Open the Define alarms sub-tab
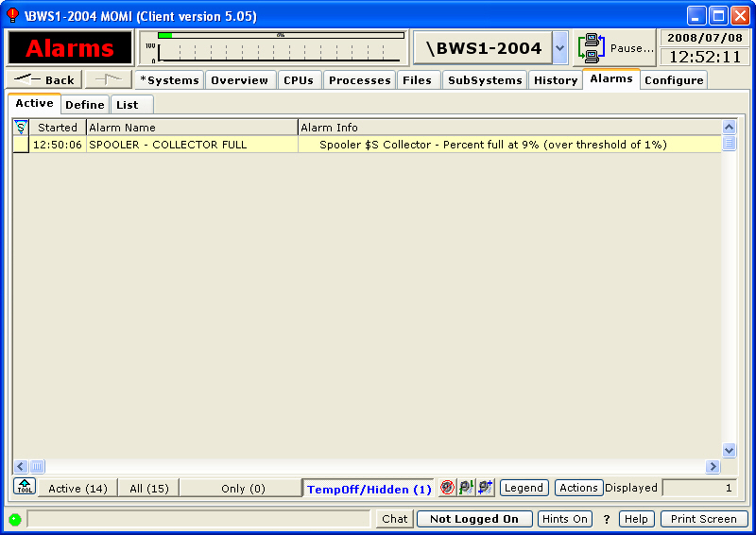This screenshot has width=756, height=535. point(85,105)
